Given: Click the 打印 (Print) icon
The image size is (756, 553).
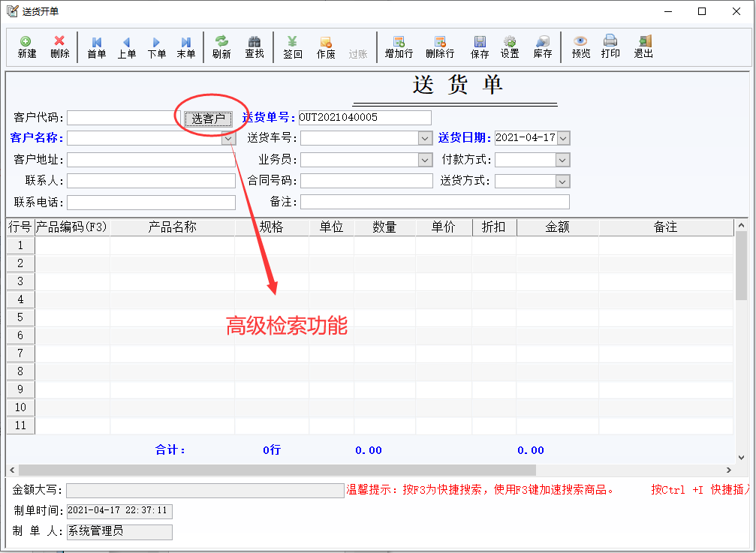Looking at the screenshot, I should pos(610,47).
